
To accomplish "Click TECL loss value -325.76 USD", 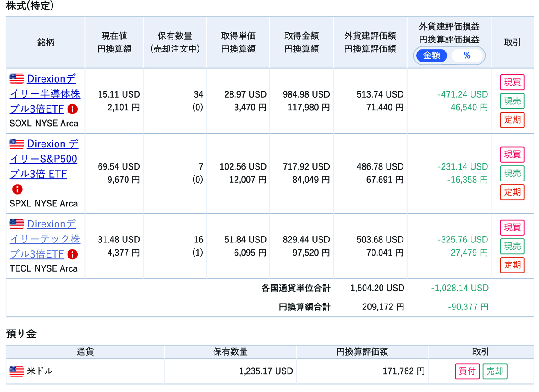I will (462, 240).
